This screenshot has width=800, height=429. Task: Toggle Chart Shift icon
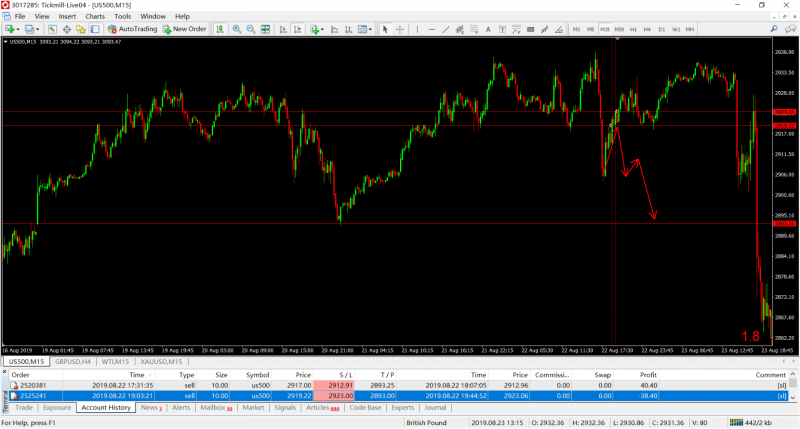(297, 29)
